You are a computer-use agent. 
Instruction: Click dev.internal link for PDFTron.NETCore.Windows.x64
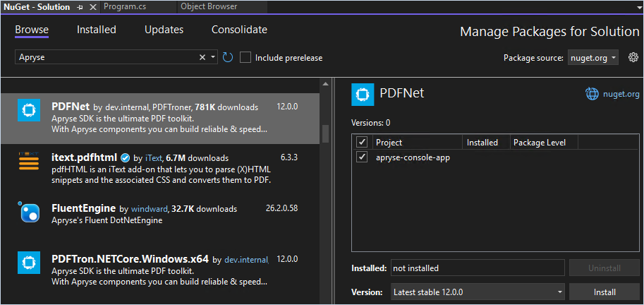point(246,260)
